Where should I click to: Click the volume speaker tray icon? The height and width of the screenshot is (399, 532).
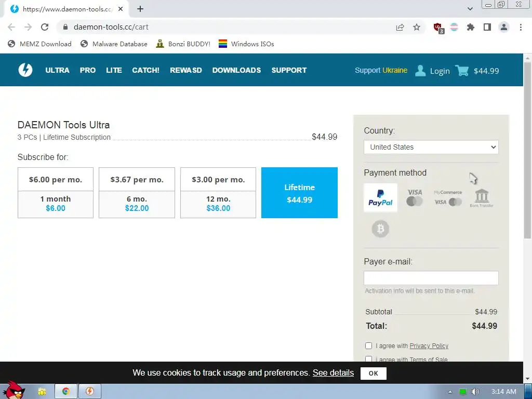[475, 392]
